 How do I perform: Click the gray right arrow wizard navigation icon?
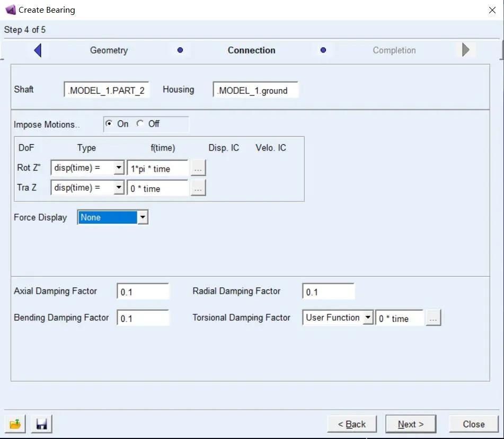click(x=465, y=50)
